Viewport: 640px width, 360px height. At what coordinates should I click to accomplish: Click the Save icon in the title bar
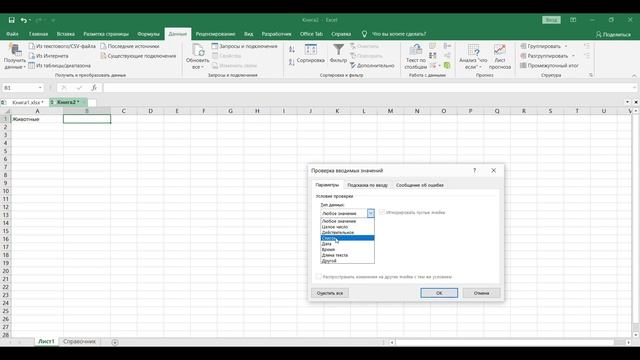[11, 20]
